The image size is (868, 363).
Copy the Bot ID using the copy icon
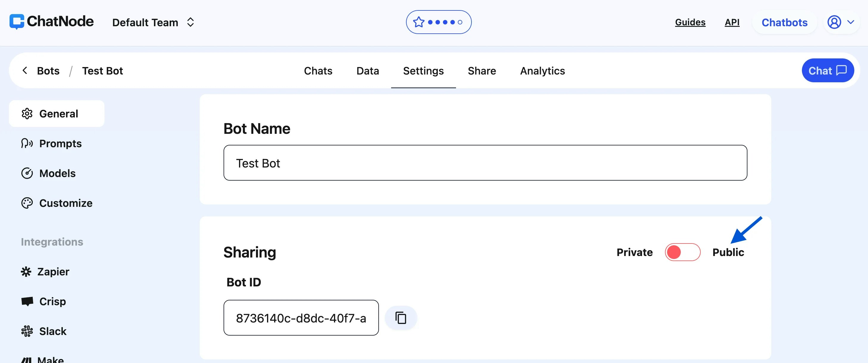click(x=401, y=317)
